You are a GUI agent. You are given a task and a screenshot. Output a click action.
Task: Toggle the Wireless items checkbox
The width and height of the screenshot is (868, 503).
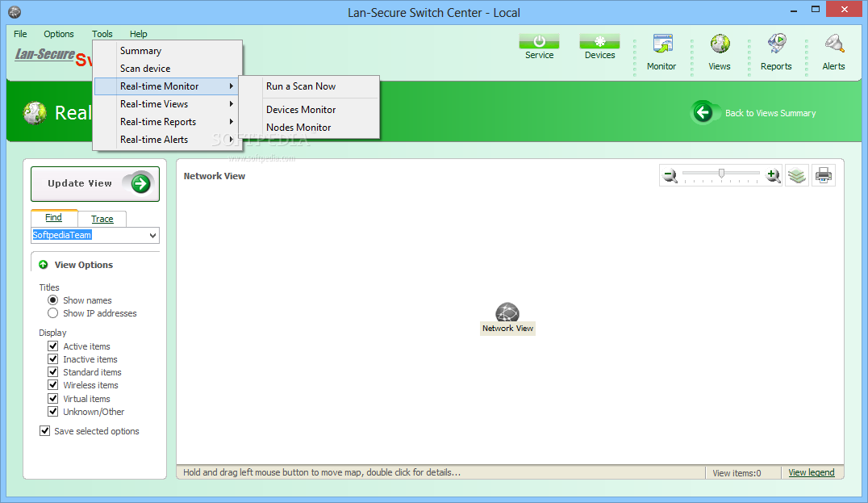pos(52,385)
